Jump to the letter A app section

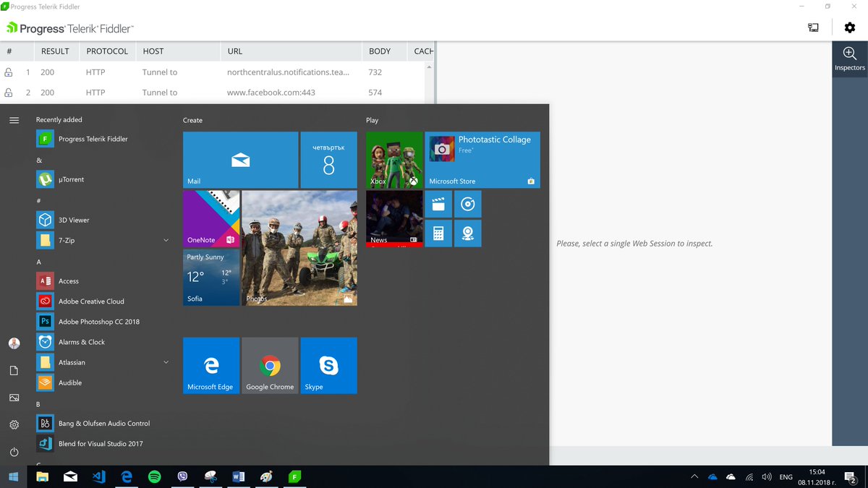(x=39, y=262)
